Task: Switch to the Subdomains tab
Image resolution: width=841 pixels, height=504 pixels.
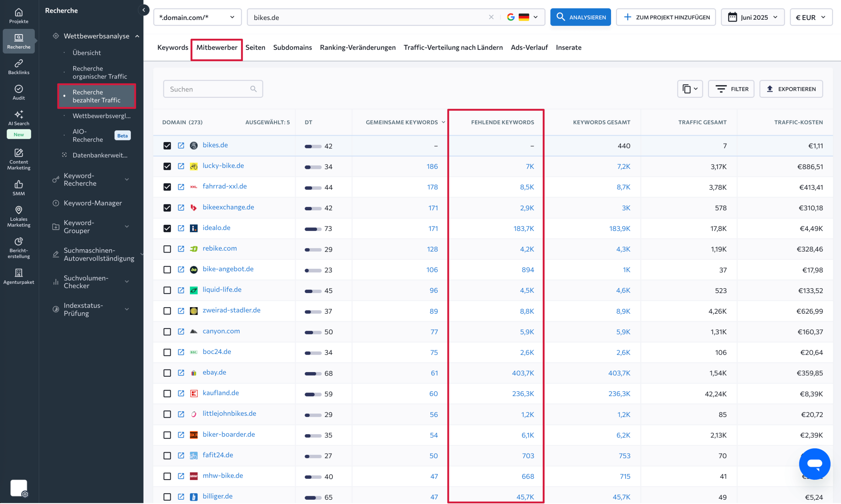Action: [x=292, y=48]
